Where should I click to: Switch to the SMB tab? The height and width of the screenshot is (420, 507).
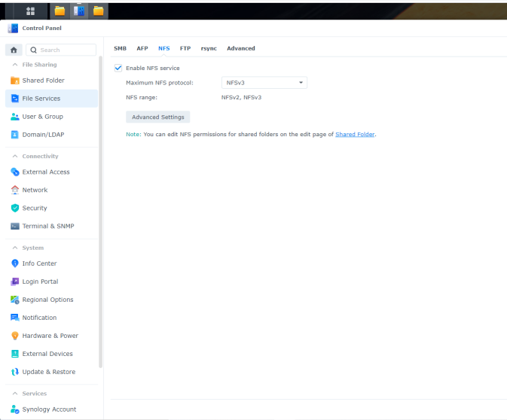point(120,48)
